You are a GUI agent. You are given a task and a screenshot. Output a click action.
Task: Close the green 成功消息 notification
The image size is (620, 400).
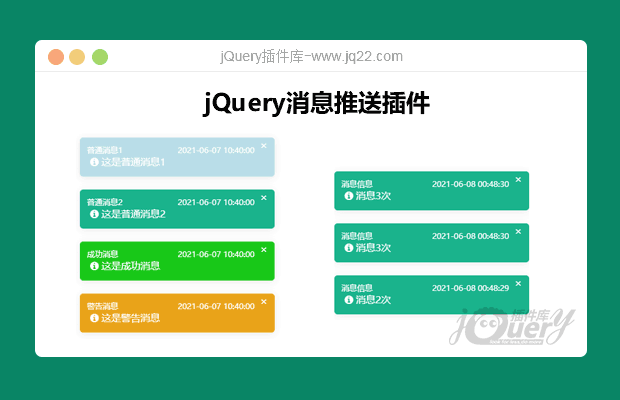coord(264,250)
